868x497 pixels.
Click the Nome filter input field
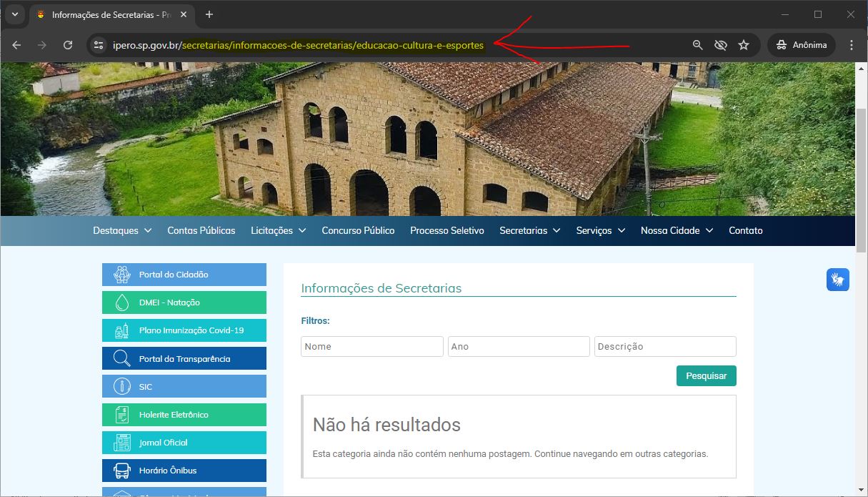371,346
